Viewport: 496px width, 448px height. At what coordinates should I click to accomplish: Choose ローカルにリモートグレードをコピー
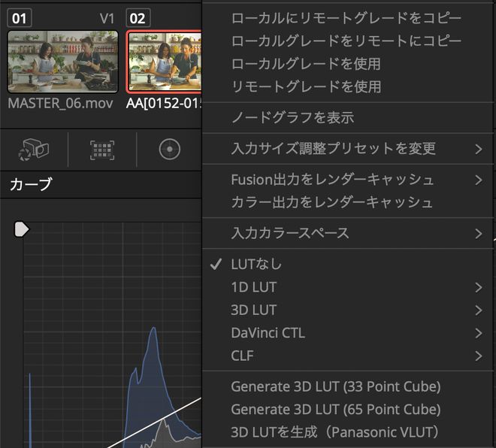[346, 18]
